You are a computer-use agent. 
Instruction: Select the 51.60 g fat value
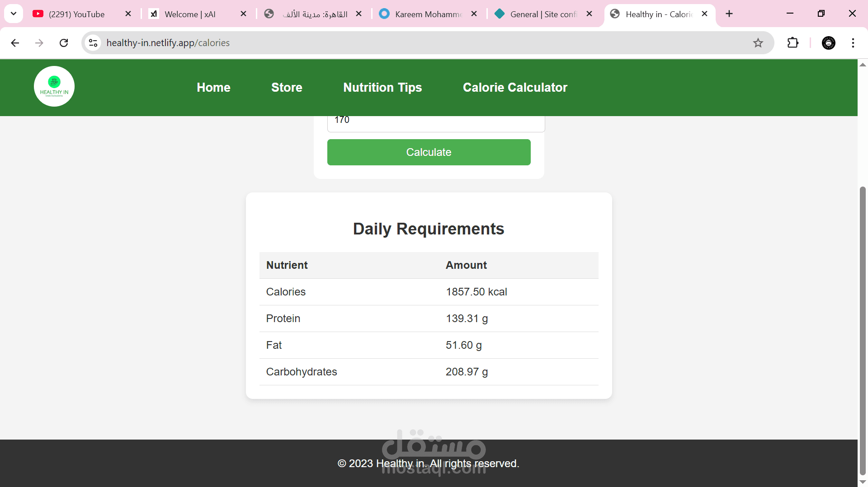464,345
